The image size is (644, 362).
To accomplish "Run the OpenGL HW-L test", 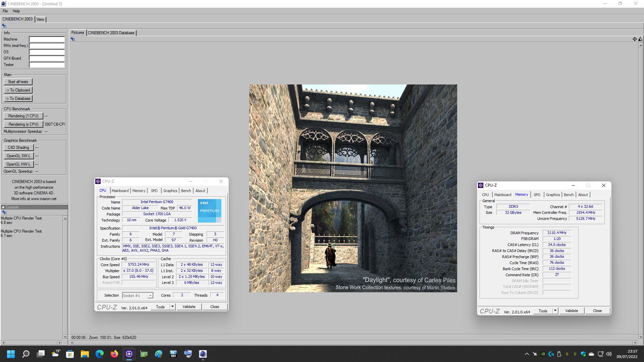I will [18, 164].
